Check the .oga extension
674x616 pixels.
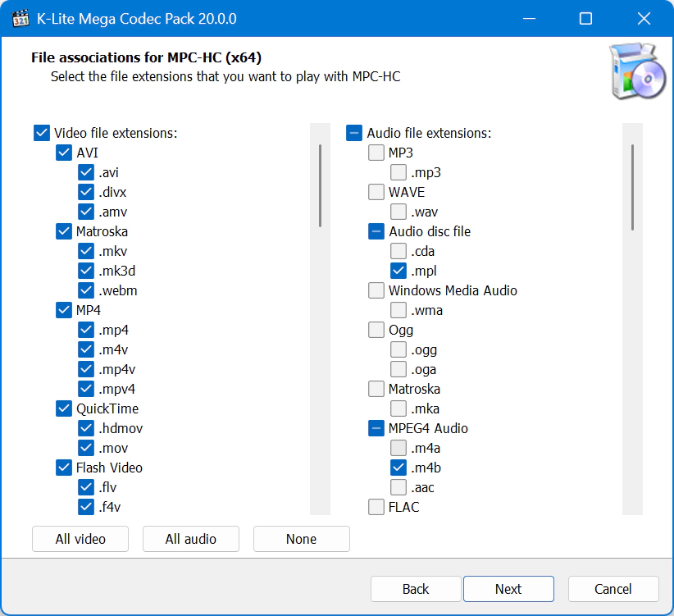coord(398,369)
